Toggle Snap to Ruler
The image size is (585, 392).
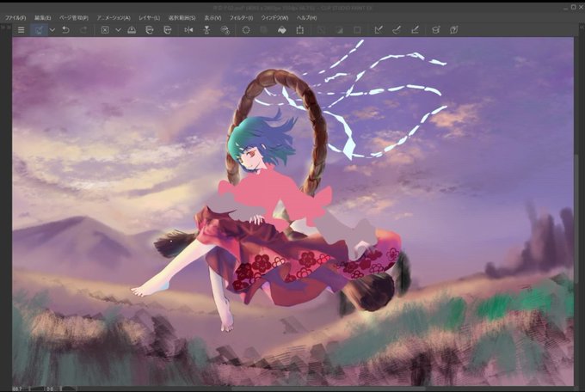tap(379, 30)
